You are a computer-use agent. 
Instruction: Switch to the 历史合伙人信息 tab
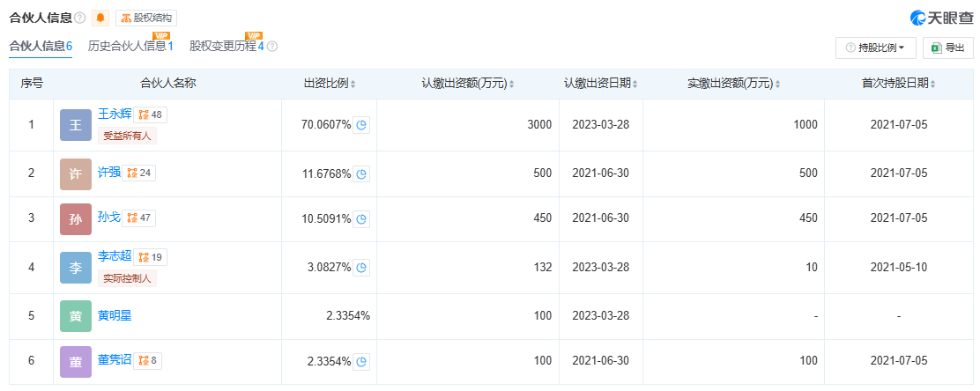point(130,46)
